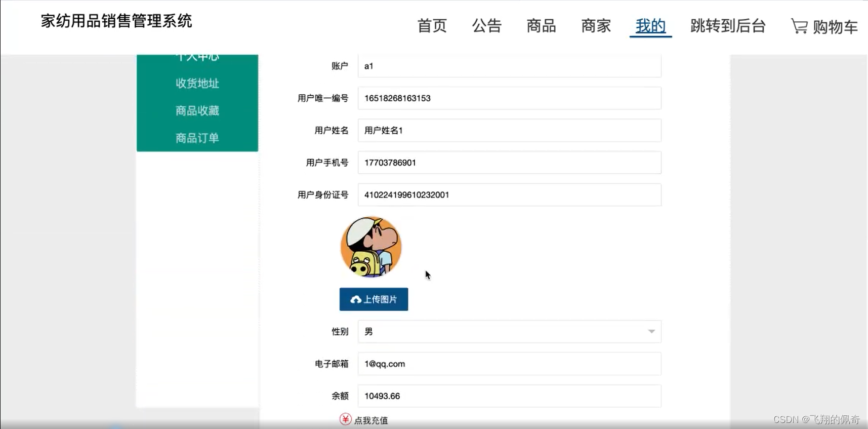Select the 用户身份证号 ID field
The height and width of the screenshot is (429, 868).
509,195
